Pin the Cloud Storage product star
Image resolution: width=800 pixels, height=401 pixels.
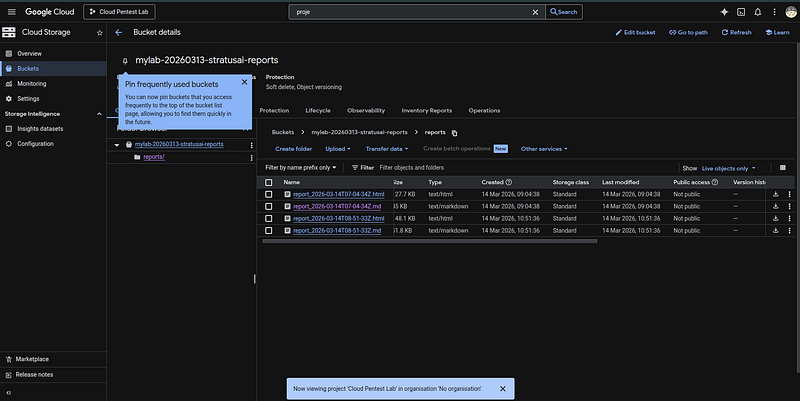[x=99, y=33]
